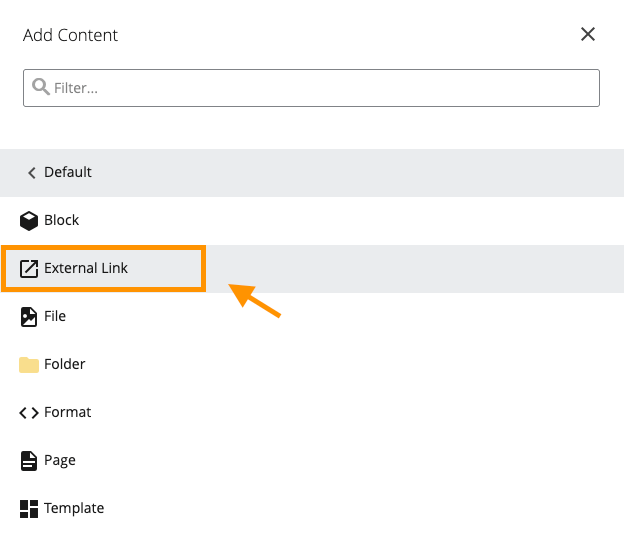Click the External Link arrow icon
Viewport: 624px width, 558px height.
29,268
